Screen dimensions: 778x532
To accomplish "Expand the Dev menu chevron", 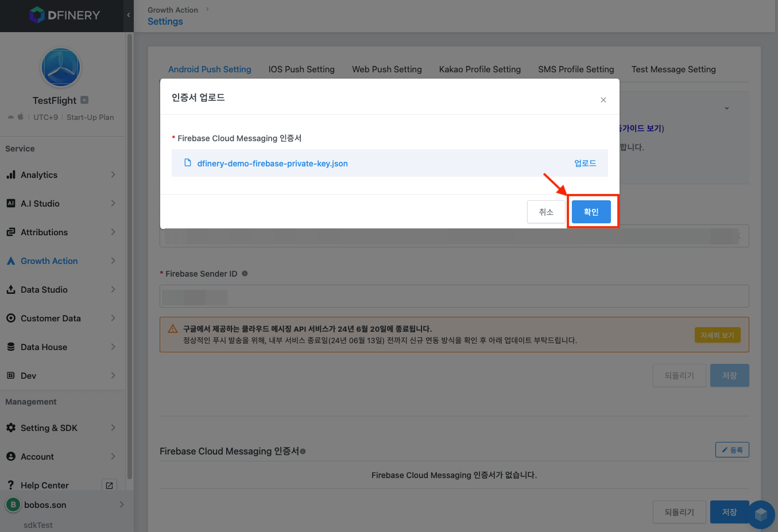I will (113, 375).
